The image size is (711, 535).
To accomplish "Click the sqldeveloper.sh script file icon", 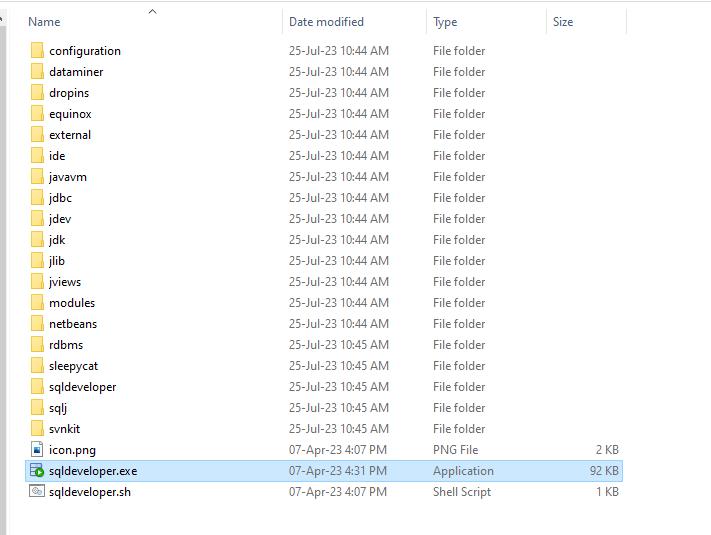I will (x=37, y=491).
